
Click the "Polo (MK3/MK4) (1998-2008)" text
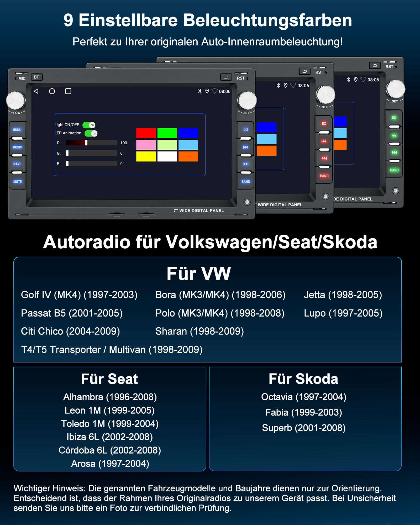pos(220,313)
